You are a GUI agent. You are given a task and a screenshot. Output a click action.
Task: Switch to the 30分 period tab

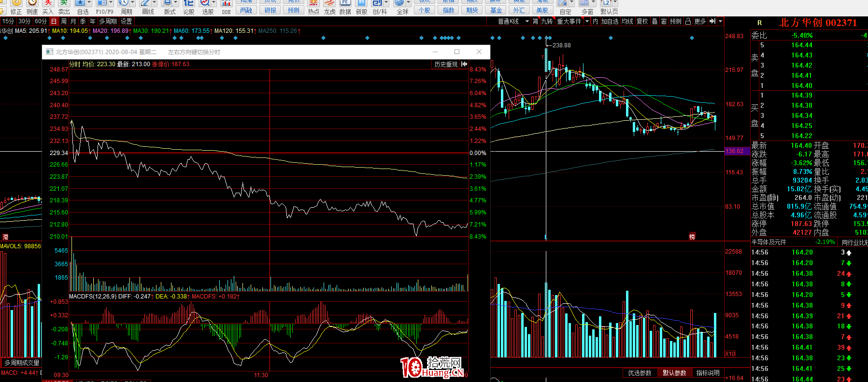pos(25,21)
